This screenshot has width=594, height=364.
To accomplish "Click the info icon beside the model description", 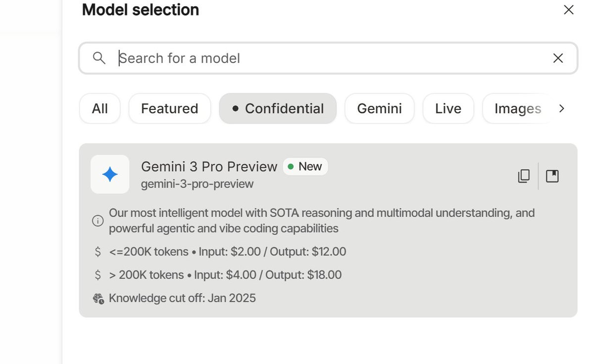I will (98, 221).
